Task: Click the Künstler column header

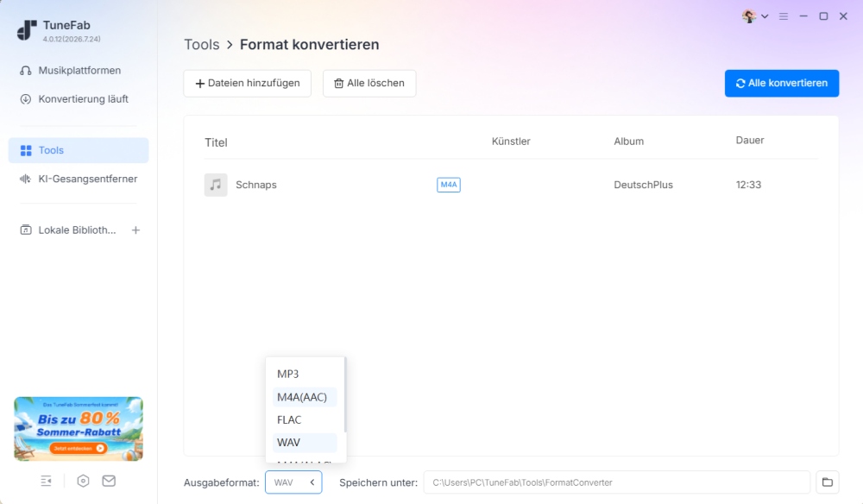Action: pyautogui.click(x=511, y=142)
